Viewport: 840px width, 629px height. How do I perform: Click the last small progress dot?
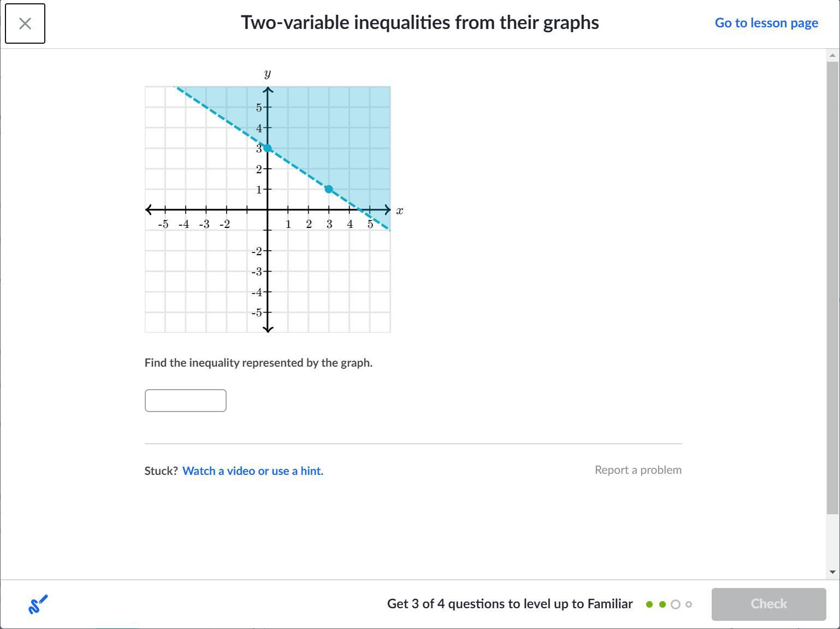pos(689,604)
